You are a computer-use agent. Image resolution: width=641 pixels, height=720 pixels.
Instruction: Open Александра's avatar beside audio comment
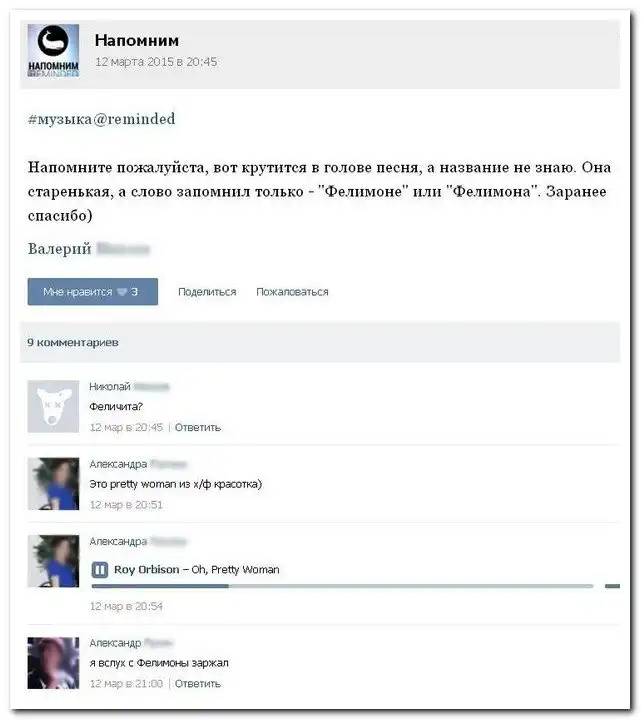[53, 561]
